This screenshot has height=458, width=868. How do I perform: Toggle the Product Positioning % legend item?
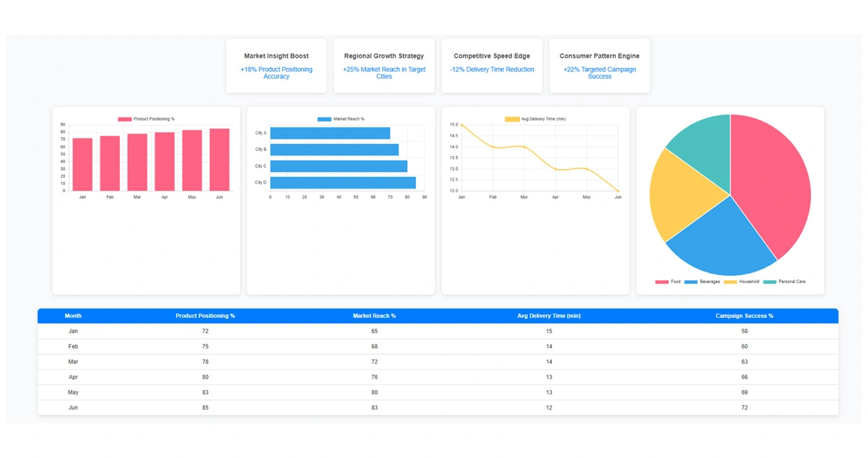(146, 119)
